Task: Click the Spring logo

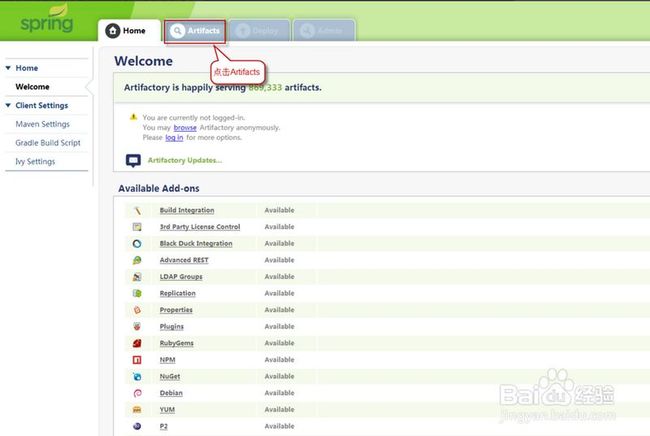Action: coord(47,19)
